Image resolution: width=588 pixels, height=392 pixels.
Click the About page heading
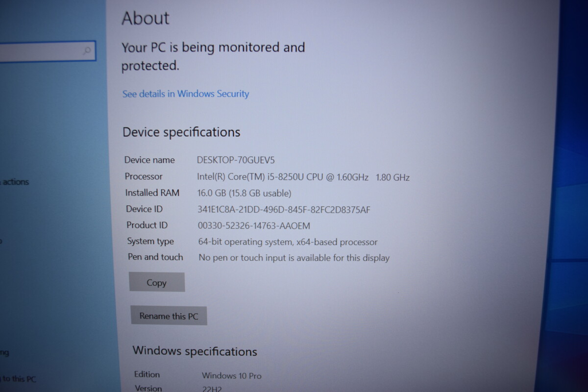point(146,18)
